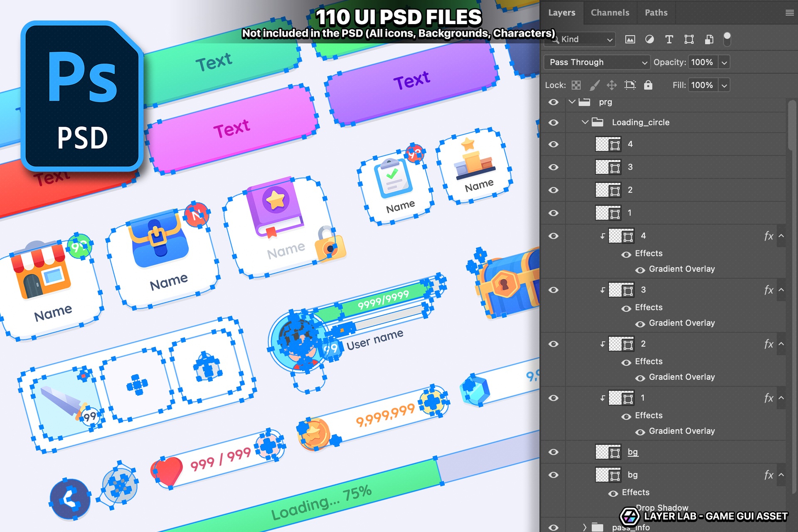Viewport: 798px width, 532px height.
Task: Open the Pass Through blend mode dropdown
Action: tap(597, 62)
